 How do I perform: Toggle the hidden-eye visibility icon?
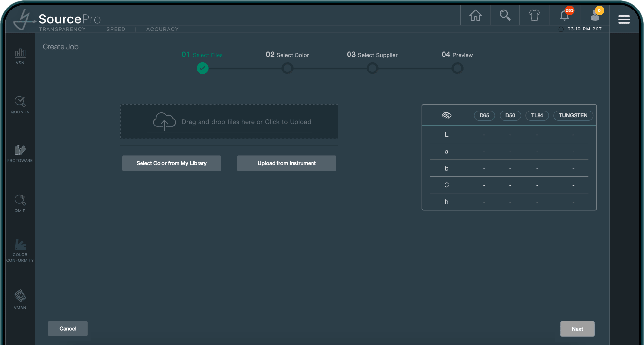click(446, 115)
